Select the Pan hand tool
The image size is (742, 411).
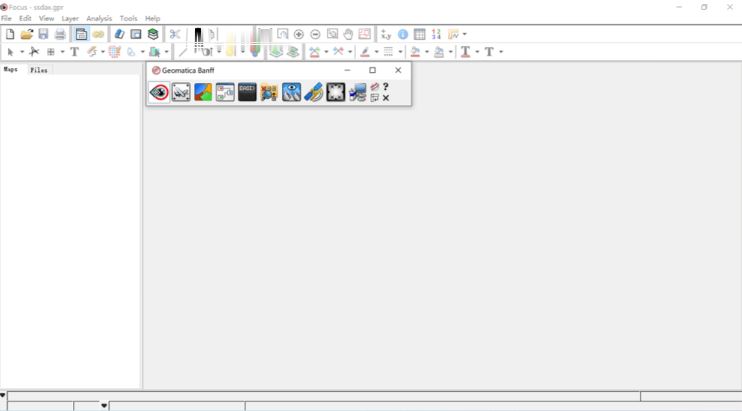coord(348,35)
